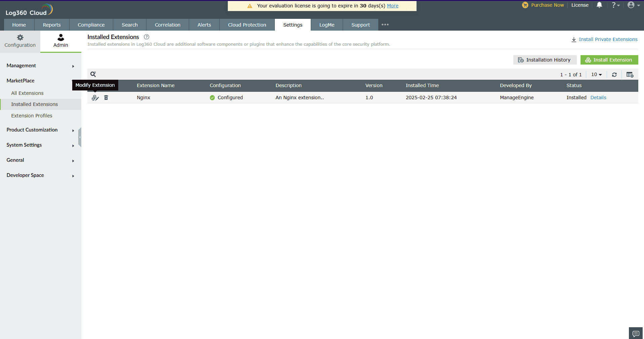Viewport: 644px width, 339px height.
Task: Refresh the installed extensions table
Action: (x=614, y=75)
